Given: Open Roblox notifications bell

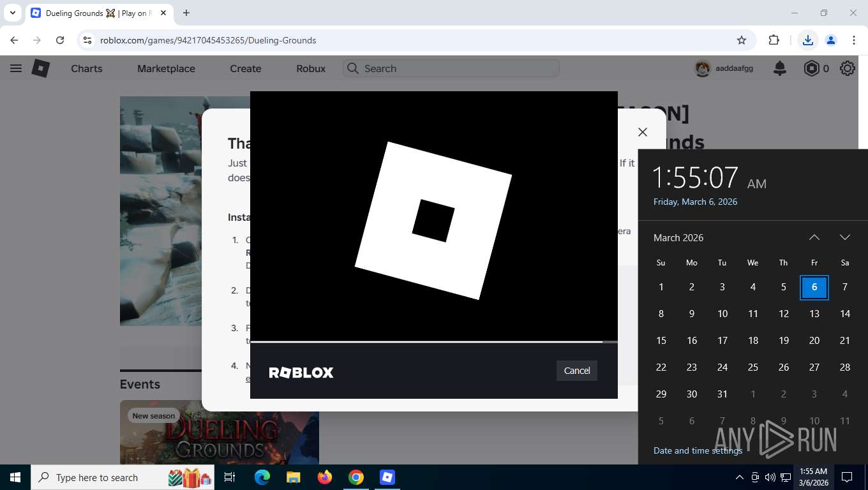Looking at the screenshot, I should pos(780,68).
